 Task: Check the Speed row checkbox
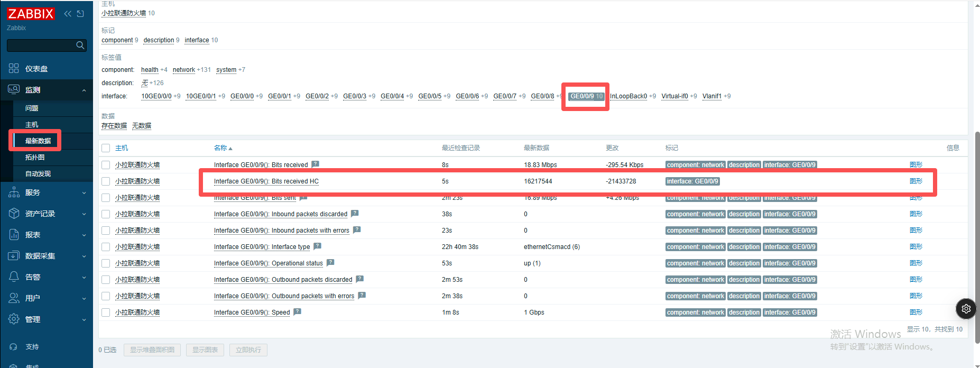[x=106, y=312]
